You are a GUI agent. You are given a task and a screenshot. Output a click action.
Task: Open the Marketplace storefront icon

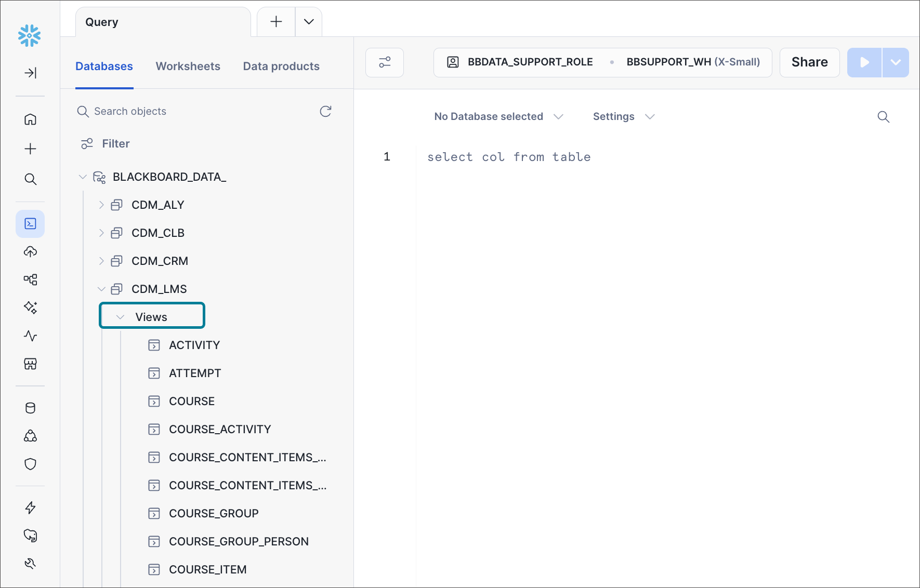click(30, 364)
